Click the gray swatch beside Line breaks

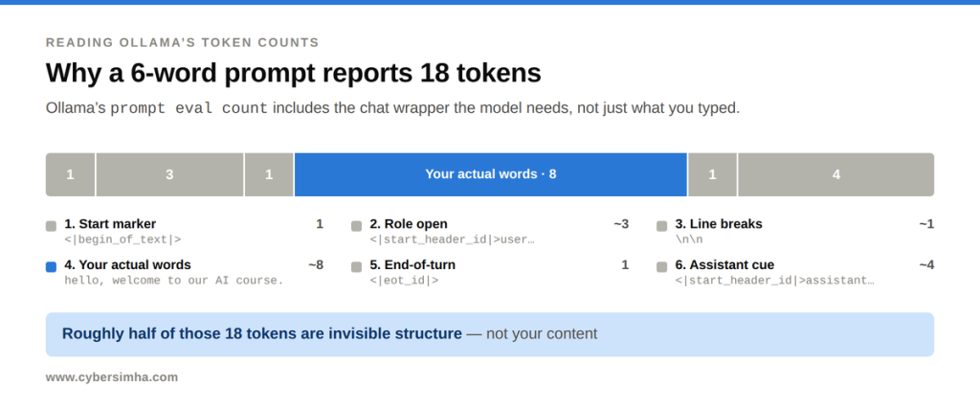(662, 226)
